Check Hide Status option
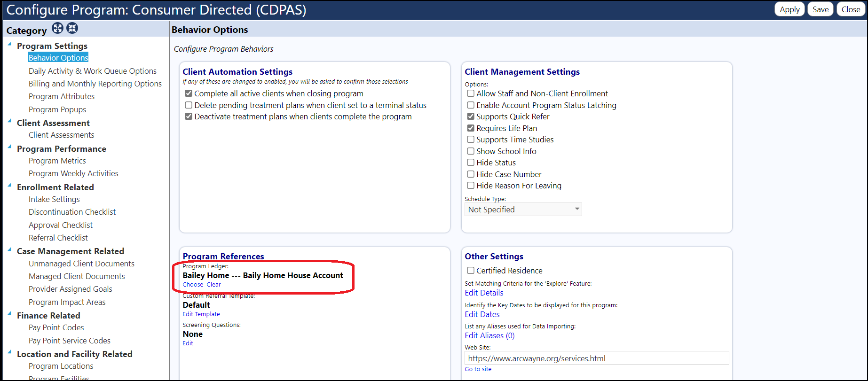 (471, 163)
